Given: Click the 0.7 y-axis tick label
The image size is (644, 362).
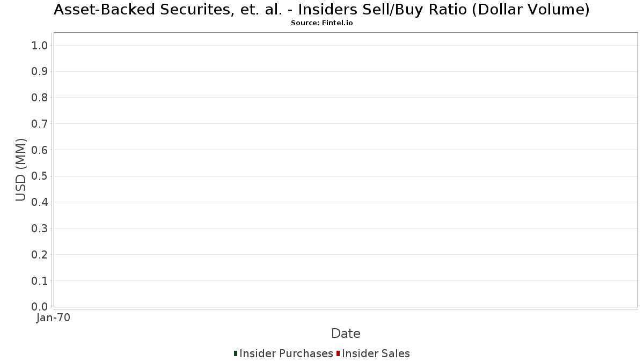Looking at the screenshot, I should (x=40, y=124).
